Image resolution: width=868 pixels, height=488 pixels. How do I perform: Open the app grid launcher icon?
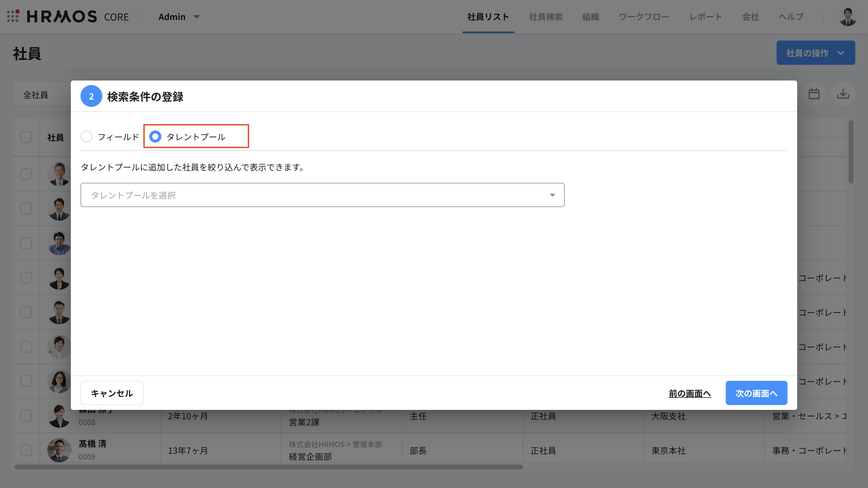(x=13, y=16)
